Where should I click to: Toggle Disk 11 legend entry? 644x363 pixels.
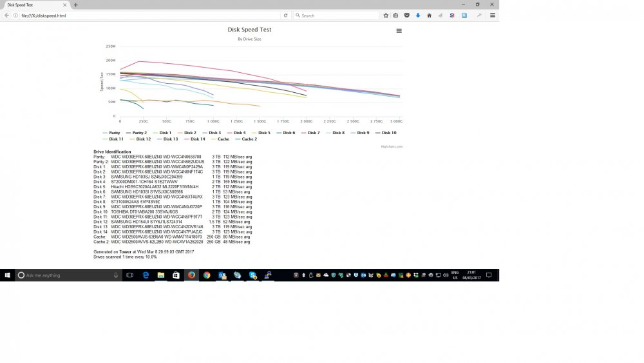[113, 139]
